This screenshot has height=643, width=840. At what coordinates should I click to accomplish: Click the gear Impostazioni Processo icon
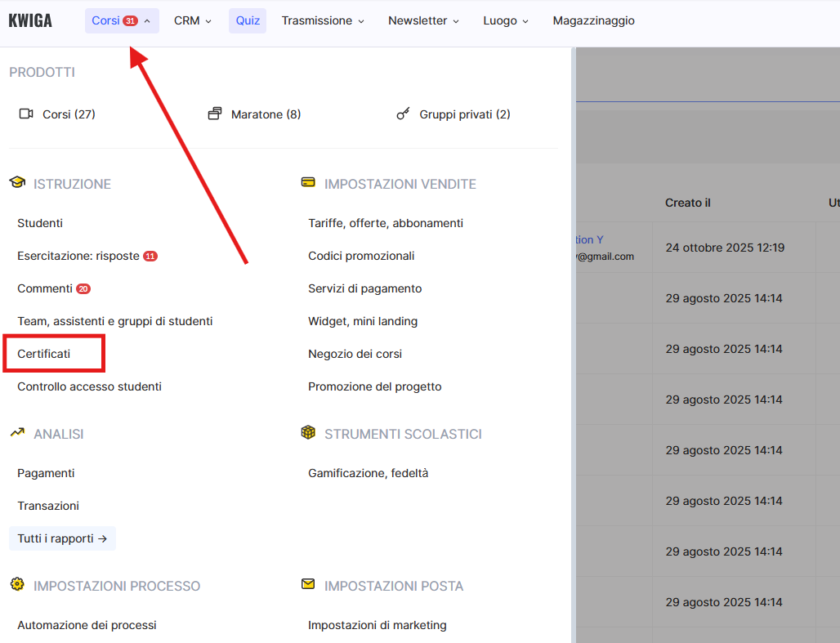[17, 585]
